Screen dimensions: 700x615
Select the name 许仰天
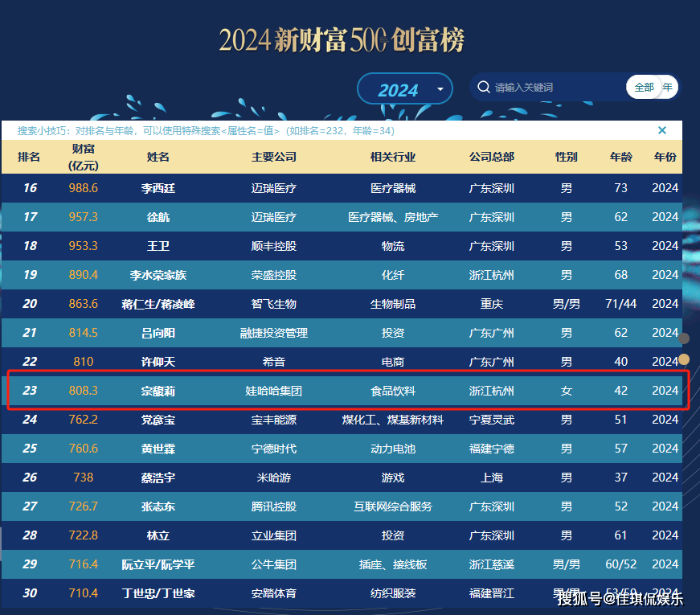158,362
